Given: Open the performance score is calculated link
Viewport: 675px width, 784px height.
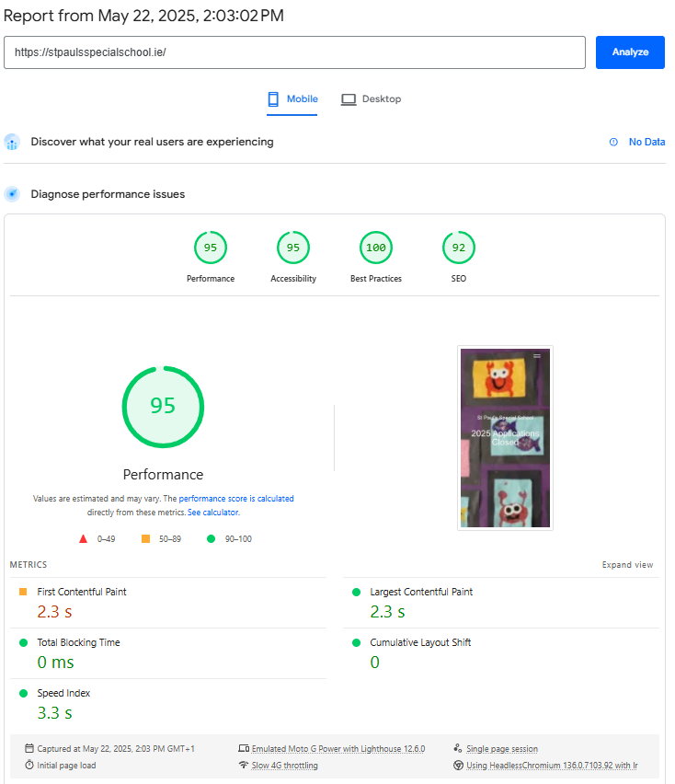Looking at the screenshot, I should [x=236, y=499].
